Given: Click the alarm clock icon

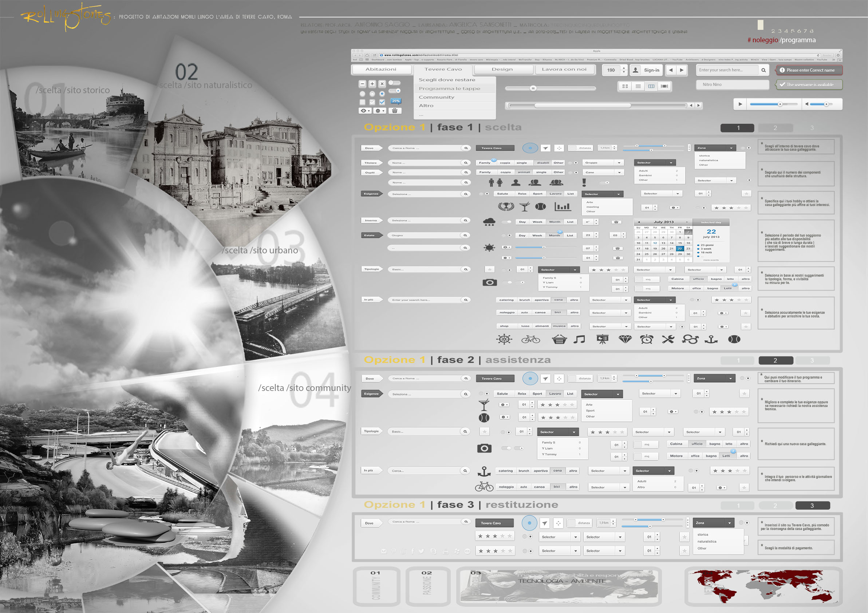Looking at the screenshot, I should click(x=647, y=339).
